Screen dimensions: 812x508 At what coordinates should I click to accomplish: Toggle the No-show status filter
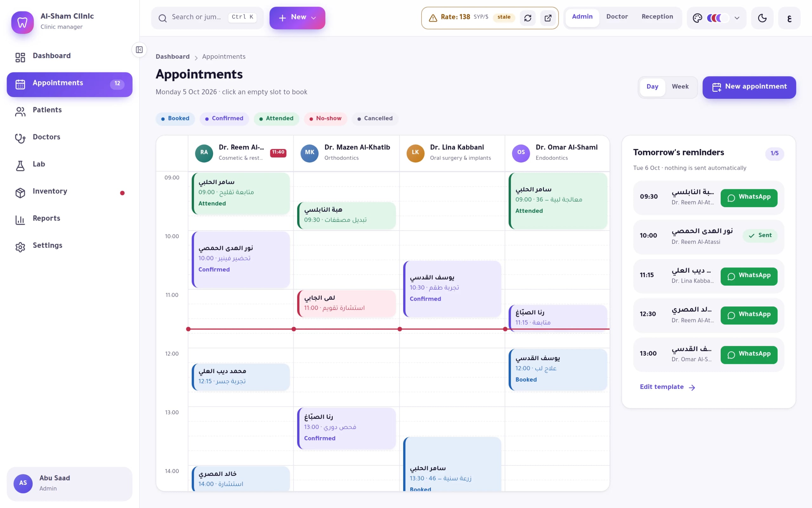coord(325,119)
